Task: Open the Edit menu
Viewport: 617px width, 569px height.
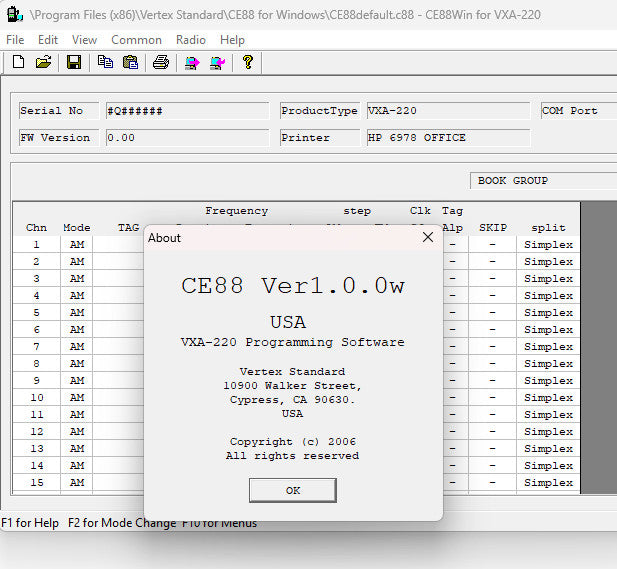Action: pos(48,40)
